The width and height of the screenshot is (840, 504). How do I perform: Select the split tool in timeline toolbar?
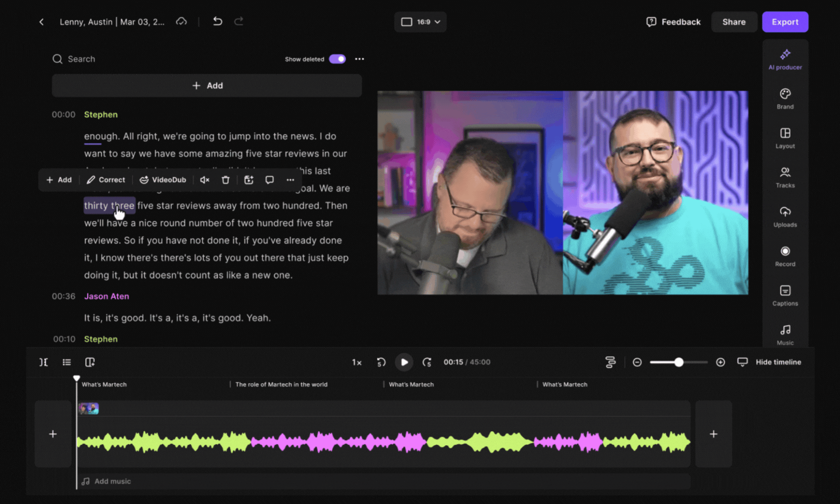coord(43,362)
